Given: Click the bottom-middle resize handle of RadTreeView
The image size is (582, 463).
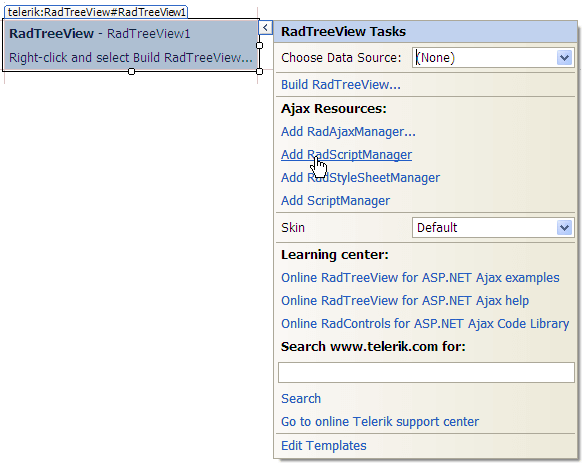Looking at the screenshot, I should [x=131, y=71].
